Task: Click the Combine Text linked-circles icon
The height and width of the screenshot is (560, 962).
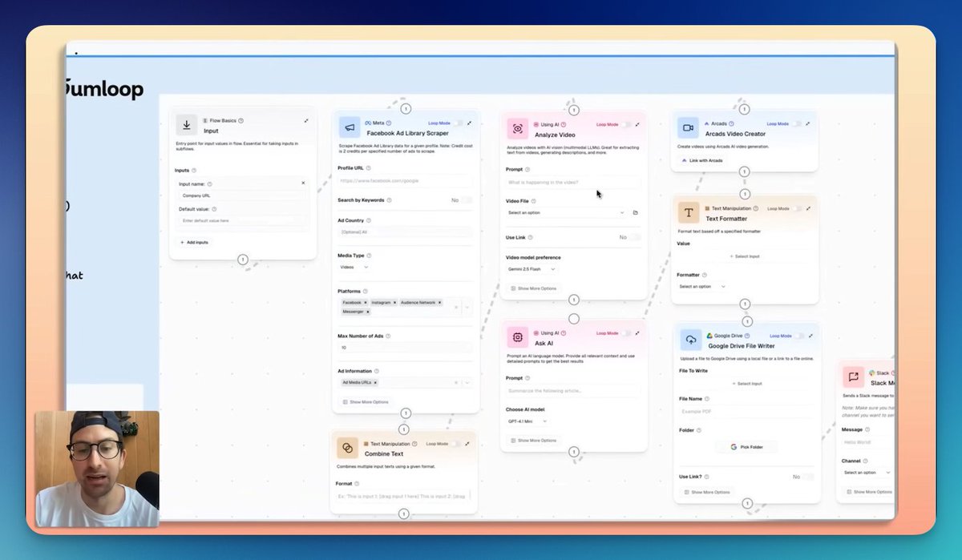Action: click(x=347, y=448)
